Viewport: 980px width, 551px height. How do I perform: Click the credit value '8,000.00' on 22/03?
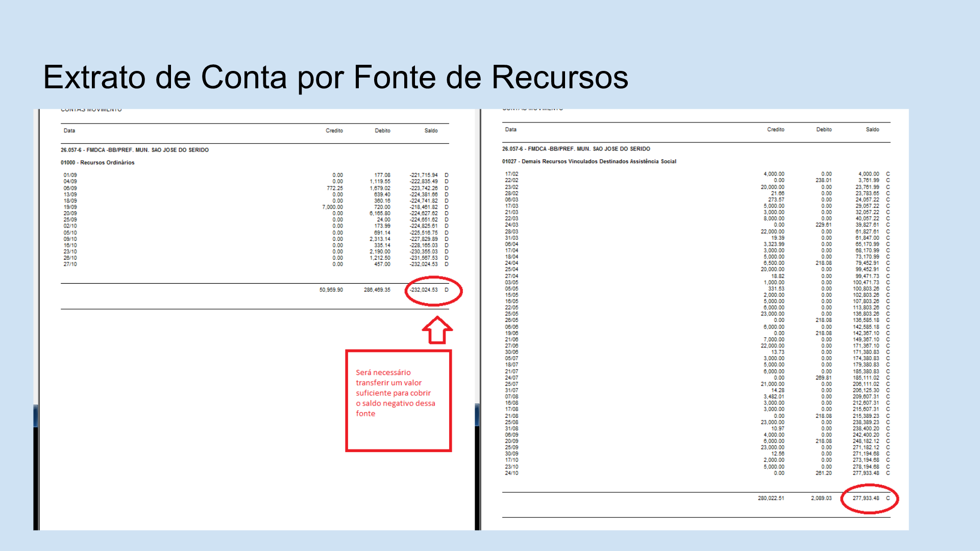pyautogui.click(x=774, y=218)
